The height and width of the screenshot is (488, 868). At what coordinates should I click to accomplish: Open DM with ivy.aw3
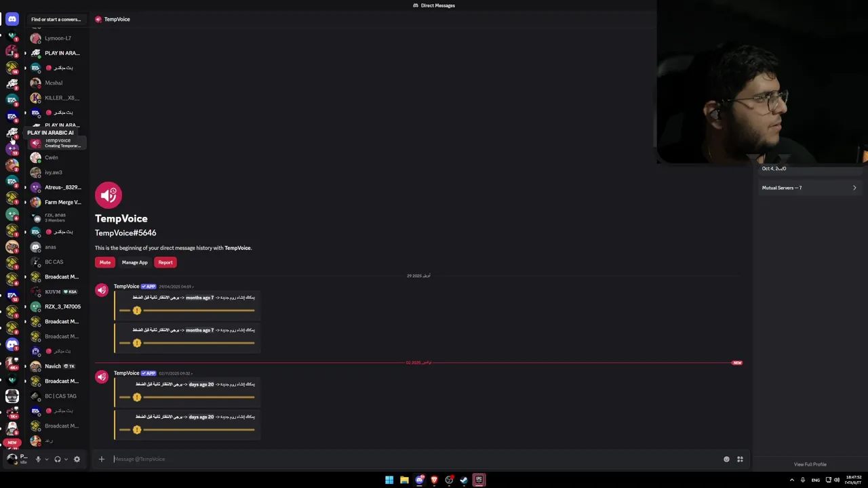57,172
